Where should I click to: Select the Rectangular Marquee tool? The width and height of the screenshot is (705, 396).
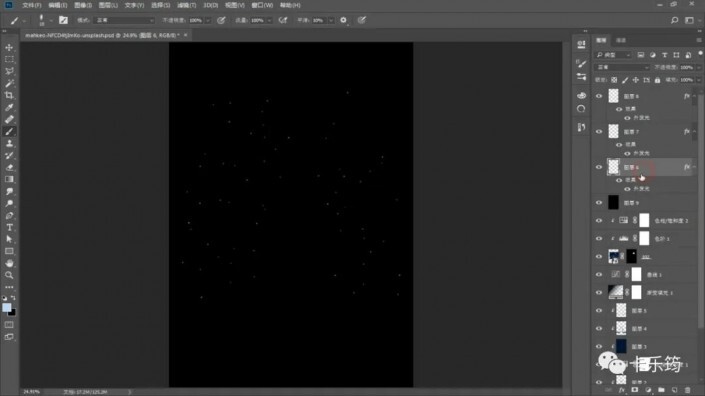[9, 59]
